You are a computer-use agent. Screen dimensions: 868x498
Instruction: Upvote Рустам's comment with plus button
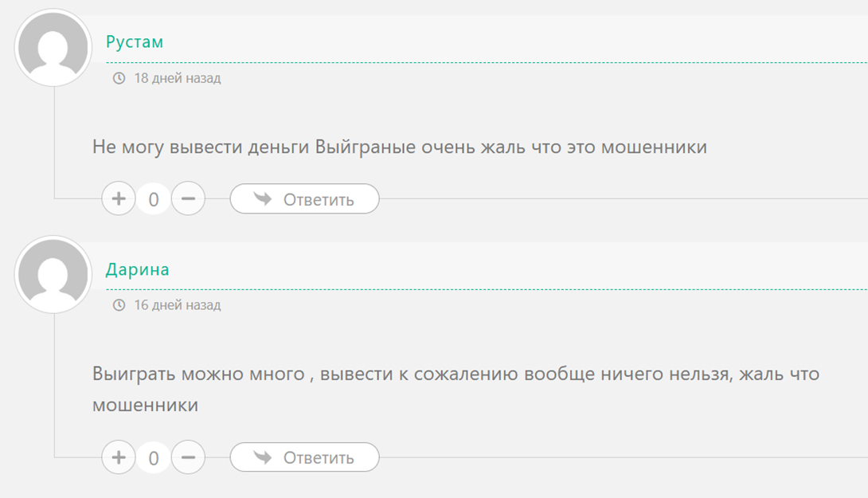(119, 198)
